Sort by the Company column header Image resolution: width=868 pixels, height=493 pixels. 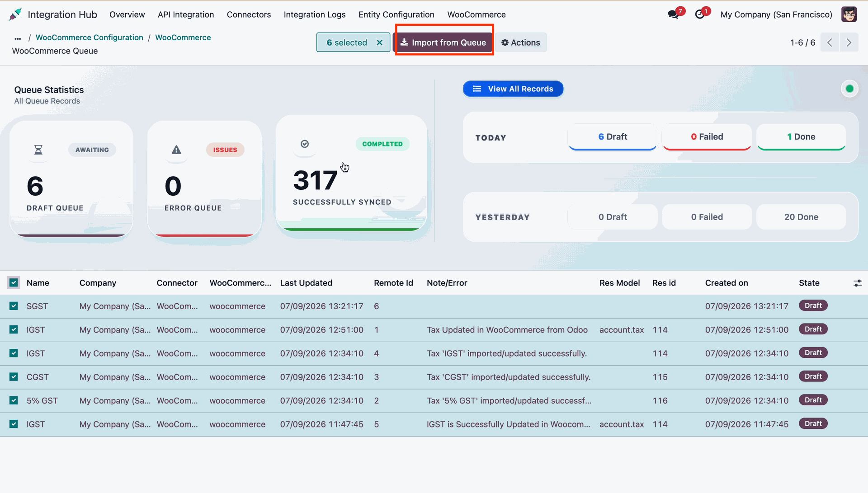point(98,283)
